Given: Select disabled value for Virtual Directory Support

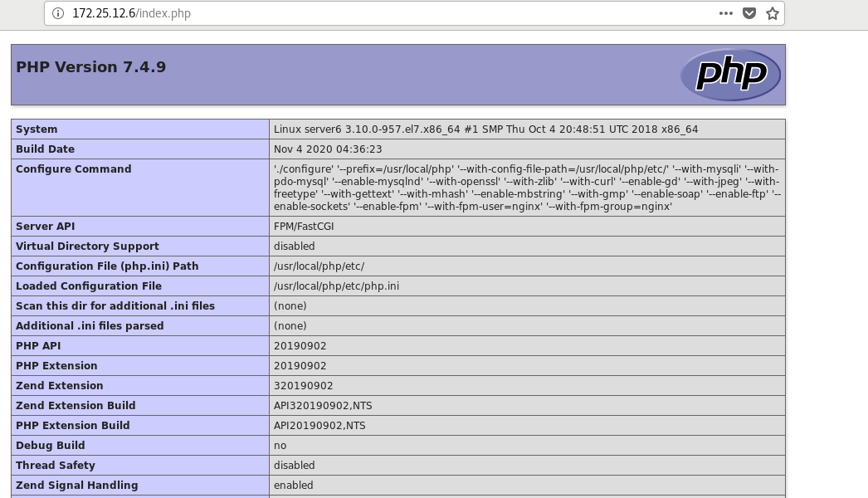Looking at the screenshot, I should pyautogui.click(x=294, y=246).
